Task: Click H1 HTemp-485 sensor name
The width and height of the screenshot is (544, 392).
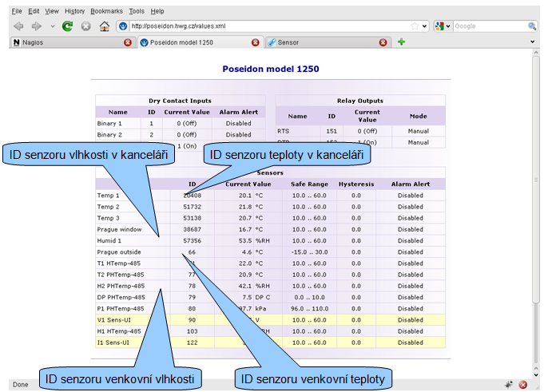Action: point(119,331)
